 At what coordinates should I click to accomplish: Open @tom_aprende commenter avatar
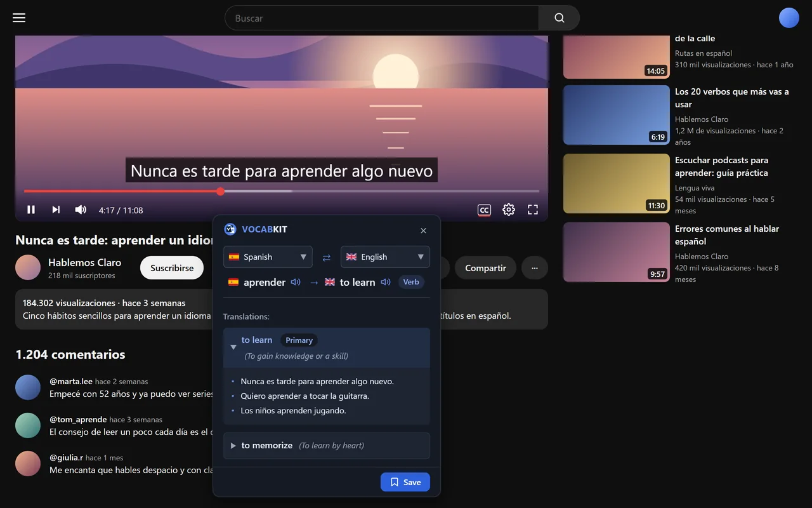pos(28,425)
